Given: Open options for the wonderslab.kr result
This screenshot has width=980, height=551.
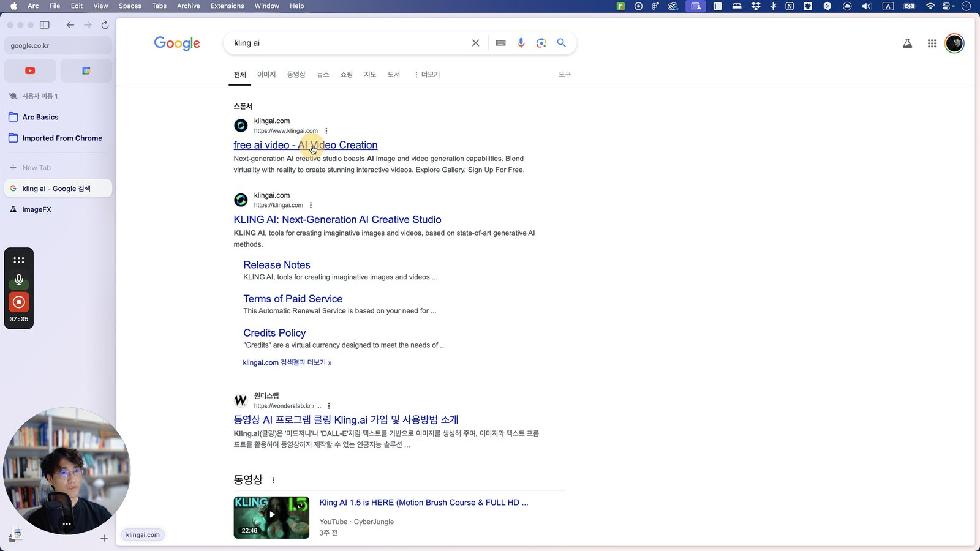Looking at the screenshot, I should tap(329, 406).
